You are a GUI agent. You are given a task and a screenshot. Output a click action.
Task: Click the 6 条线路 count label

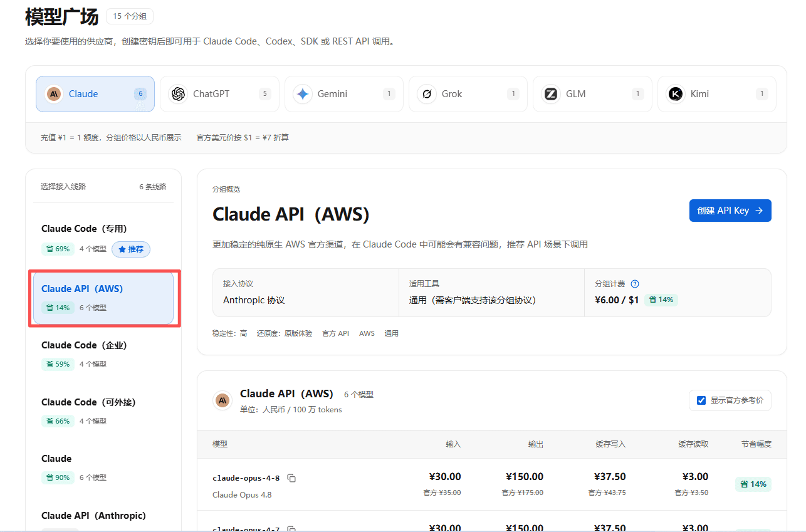point(152,187)
